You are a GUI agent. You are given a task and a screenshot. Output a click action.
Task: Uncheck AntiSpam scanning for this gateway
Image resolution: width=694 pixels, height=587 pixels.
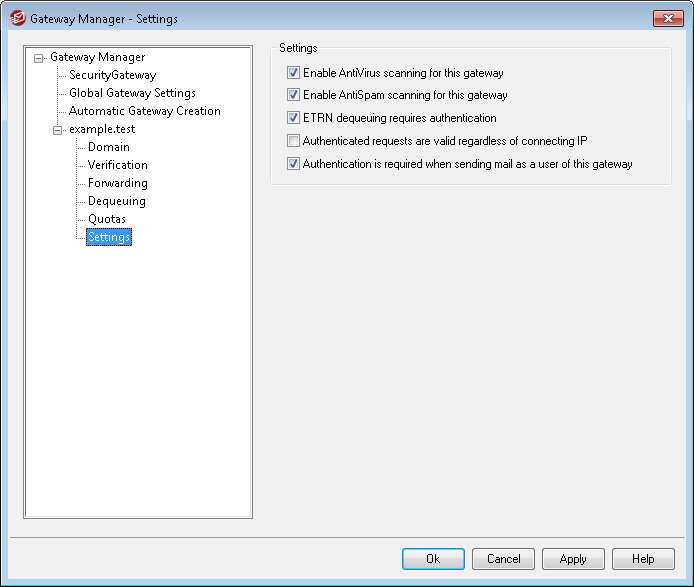click(294, 95)
